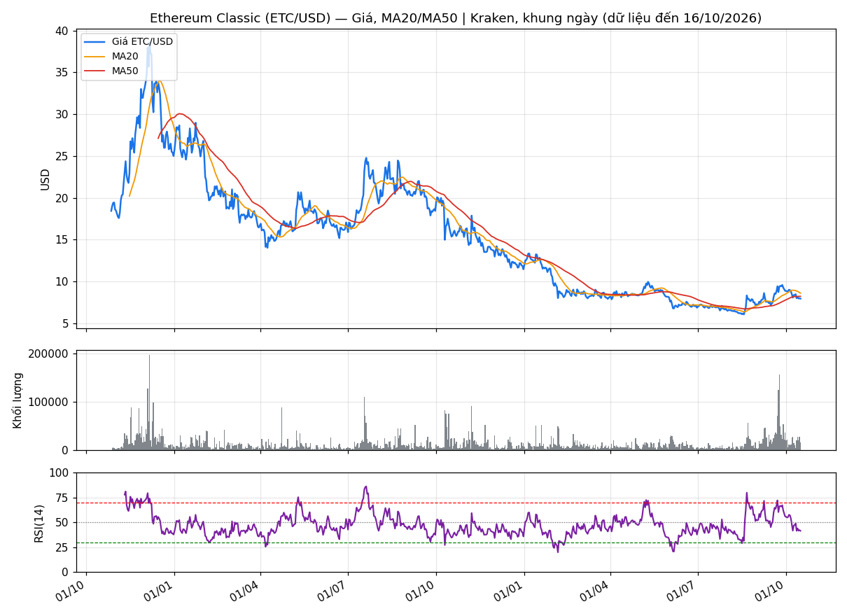Click the 0 tick on the volume axis
Screen dimensions: 847x616
pyautogui.click(x=66, y=450)
